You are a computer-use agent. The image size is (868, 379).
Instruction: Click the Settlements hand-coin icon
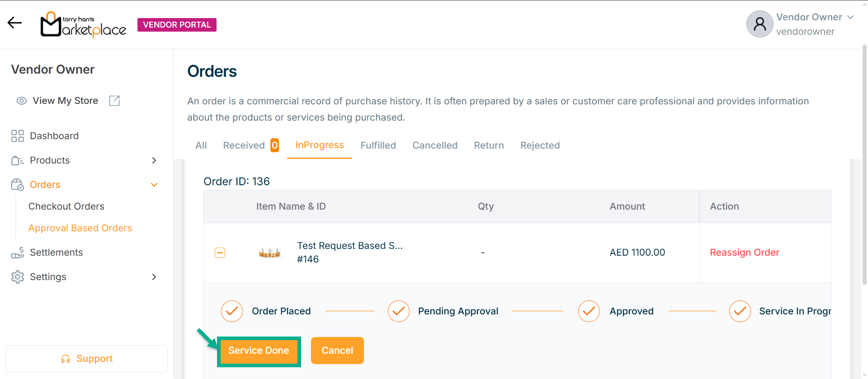pyautogui.click(x=18, y=253)
